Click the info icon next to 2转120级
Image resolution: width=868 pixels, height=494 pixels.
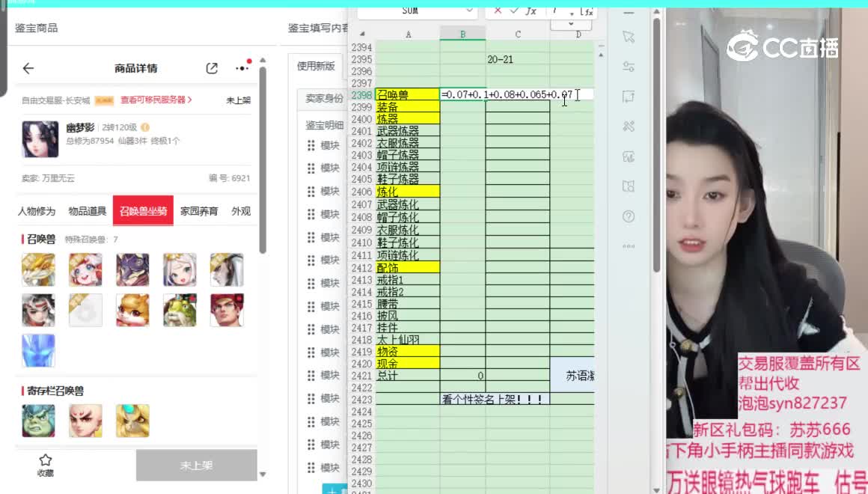pyautogui.click(x=145, y=127)
